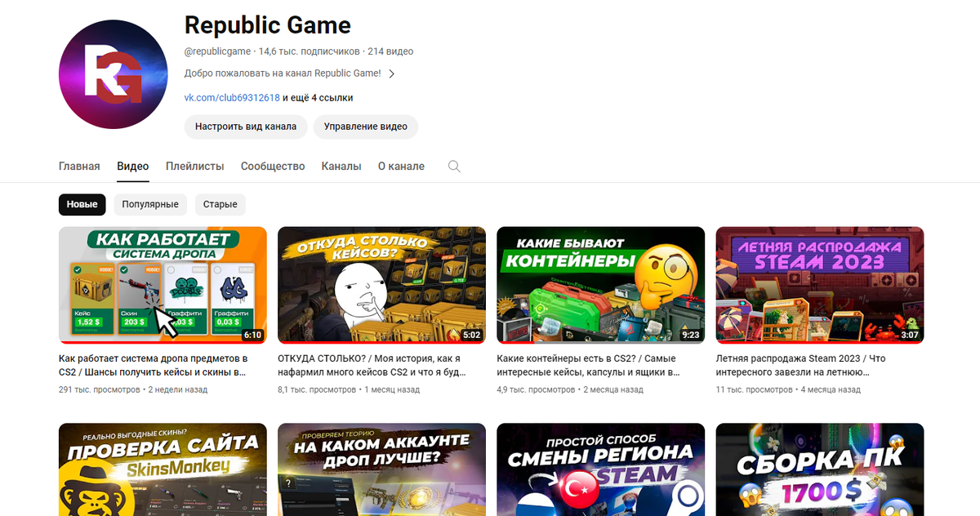The height and width of the screenshot is (516, 980).
Task: Click the 6:10 duration badge
Action: tap(252, 335)
